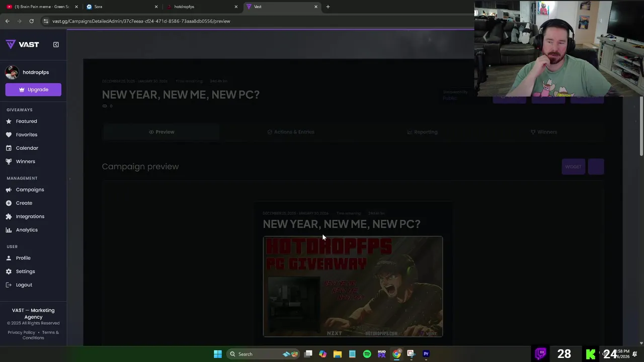The width and height of the screenshot is (644, 362).
Task: Click the Integrations puzzle icon
Action: pos(9,216)
